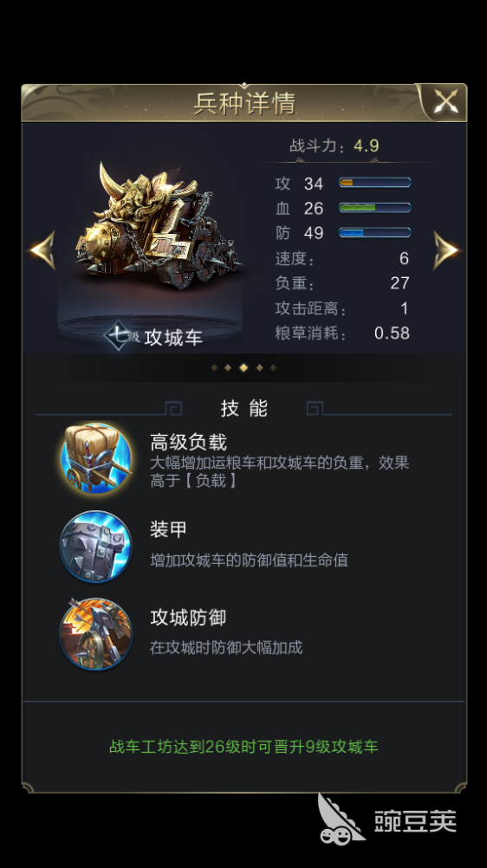This screenshot has width=487, height=868.
Task: Tap the blue 防 defense bar
Action: [x=374, y=232]
